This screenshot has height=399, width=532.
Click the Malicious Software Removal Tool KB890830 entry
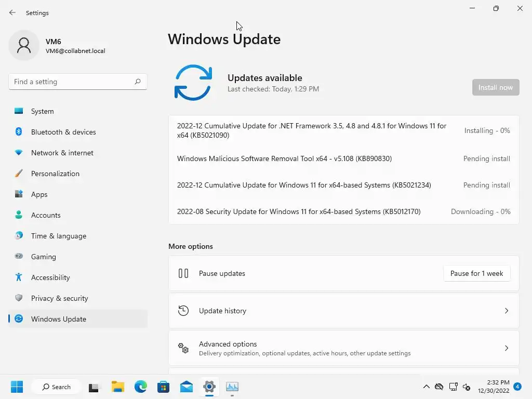click(x=284, y=158)
